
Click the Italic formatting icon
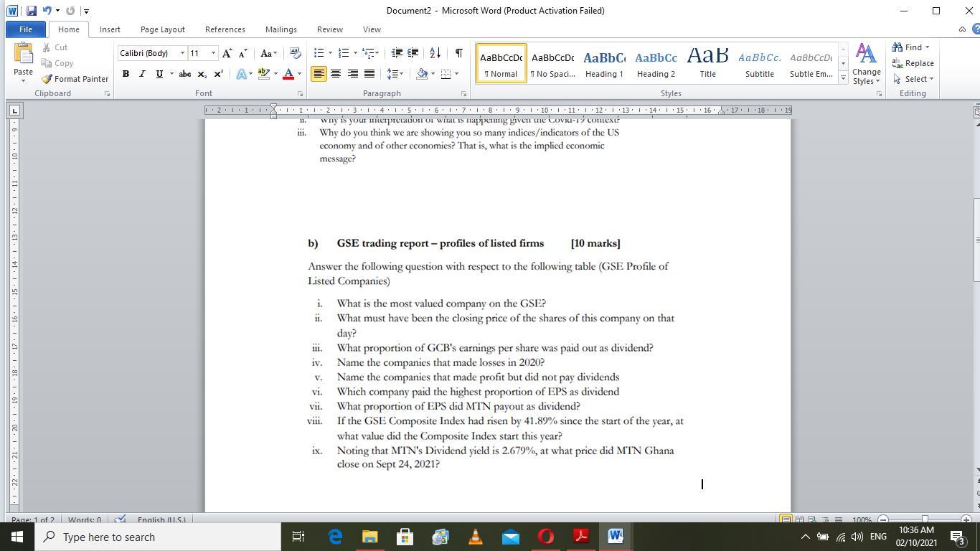[141, 74]
